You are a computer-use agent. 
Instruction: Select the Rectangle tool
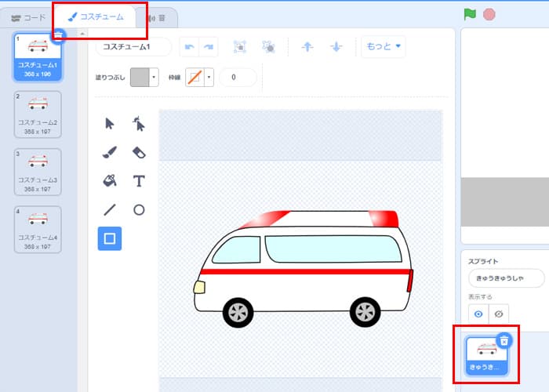coord(110,238)
